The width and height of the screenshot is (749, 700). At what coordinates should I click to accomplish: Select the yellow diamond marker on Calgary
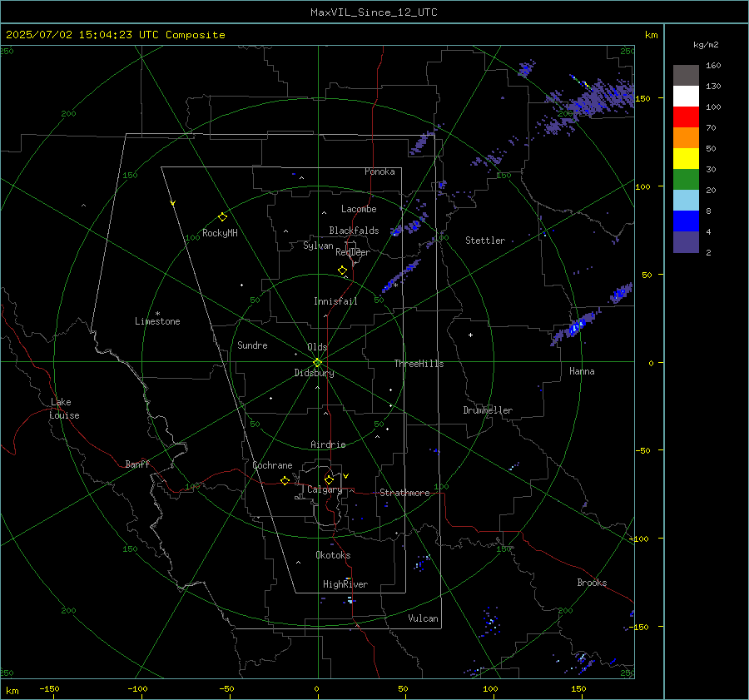coord(329,479)
